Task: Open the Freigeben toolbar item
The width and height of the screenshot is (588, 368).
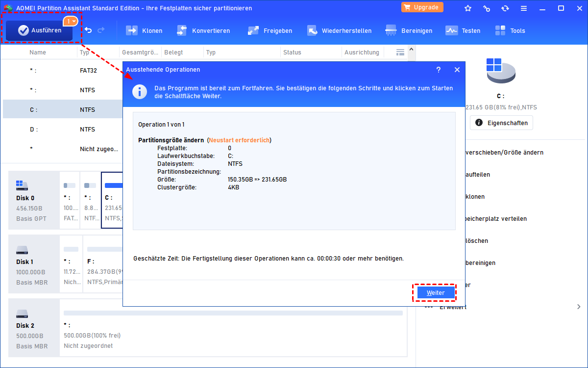Action: pos(270,30)
